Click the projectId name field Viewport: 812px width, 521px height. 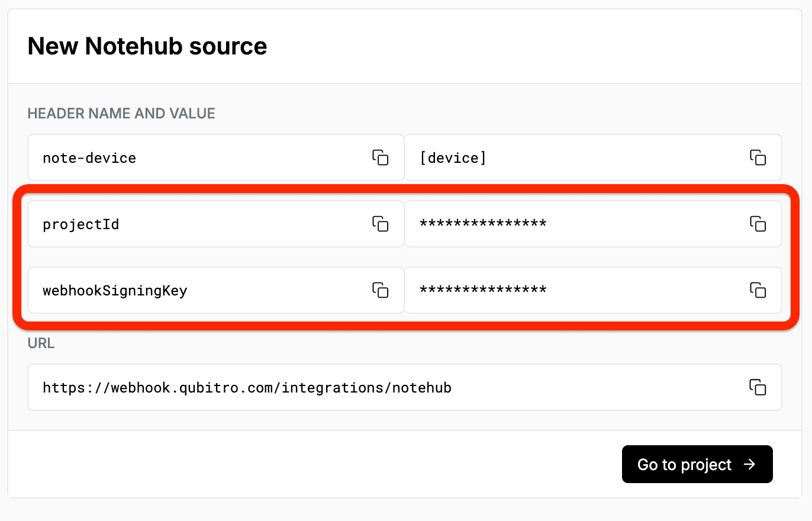point(215,224)
